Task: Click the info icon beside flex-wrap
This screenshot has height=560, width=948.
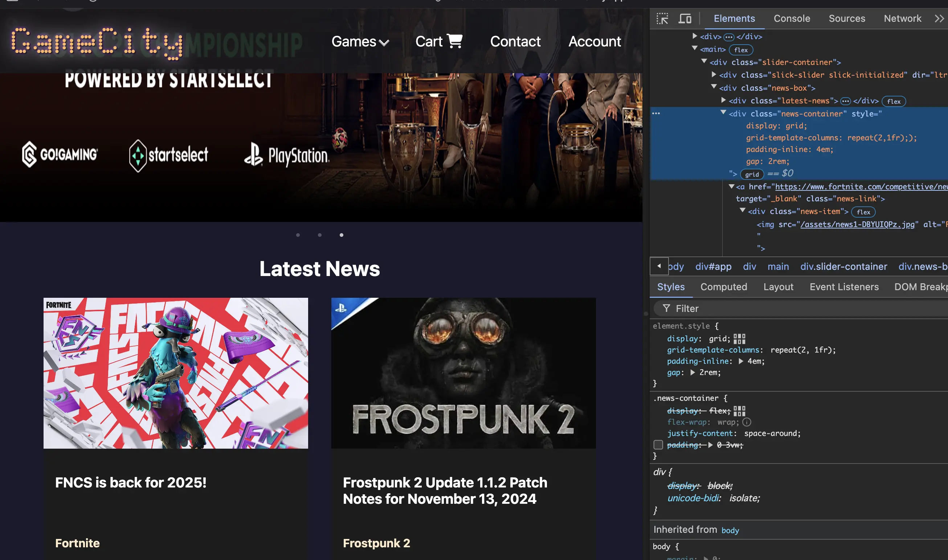Action: [747, 422]
